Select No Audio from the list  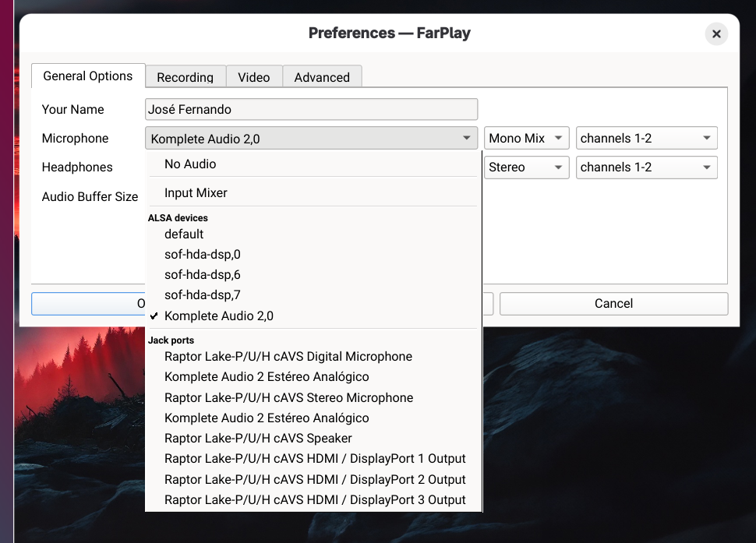(x=190, y=164)
